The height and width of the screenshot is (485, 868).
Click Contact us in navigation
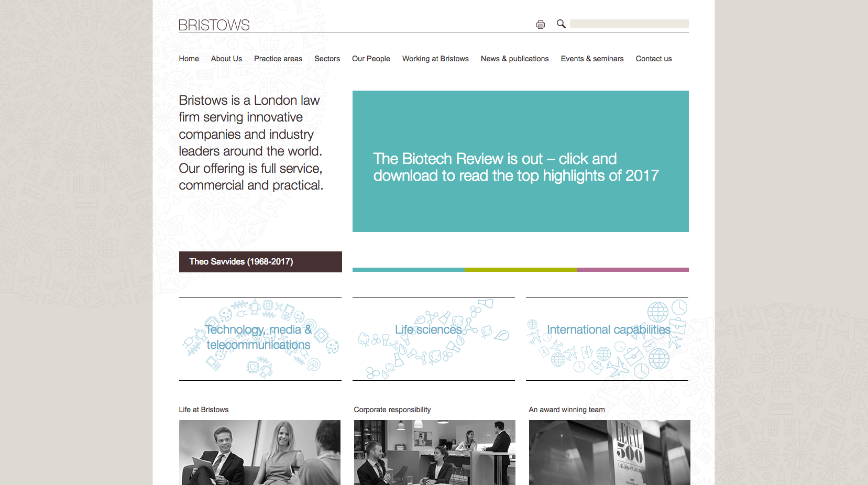653,59
